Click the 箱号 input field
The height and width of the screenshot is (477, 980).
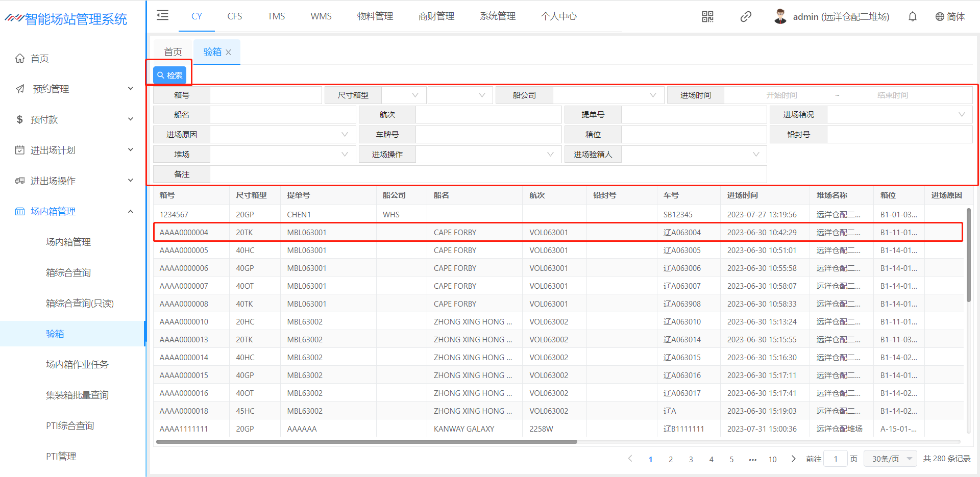coord(265,95)
